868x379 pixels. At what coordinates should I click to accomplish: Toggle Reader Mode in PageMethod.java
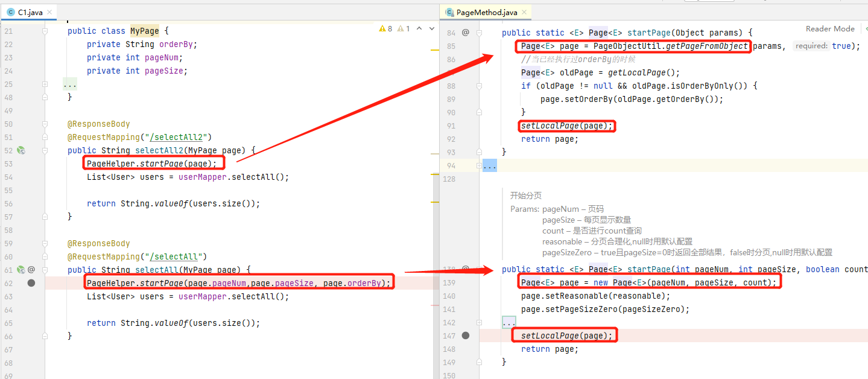click(x=830, y=29)
